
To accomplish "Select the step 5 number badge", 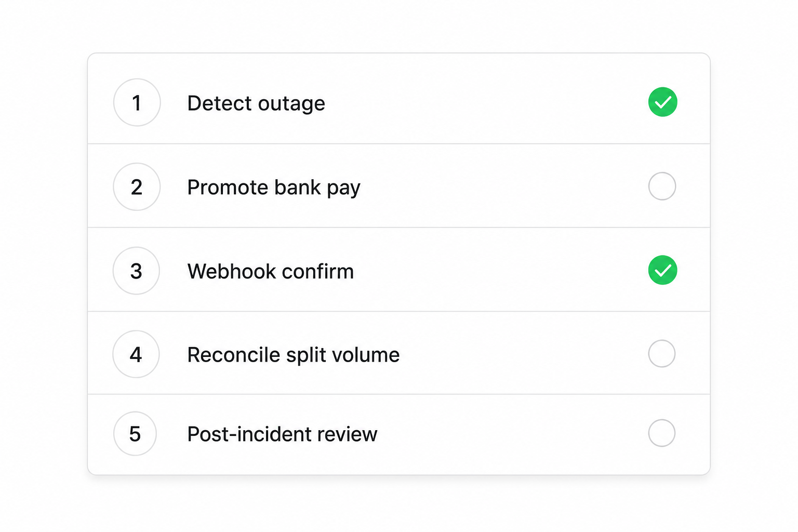I will coord(135,434).
